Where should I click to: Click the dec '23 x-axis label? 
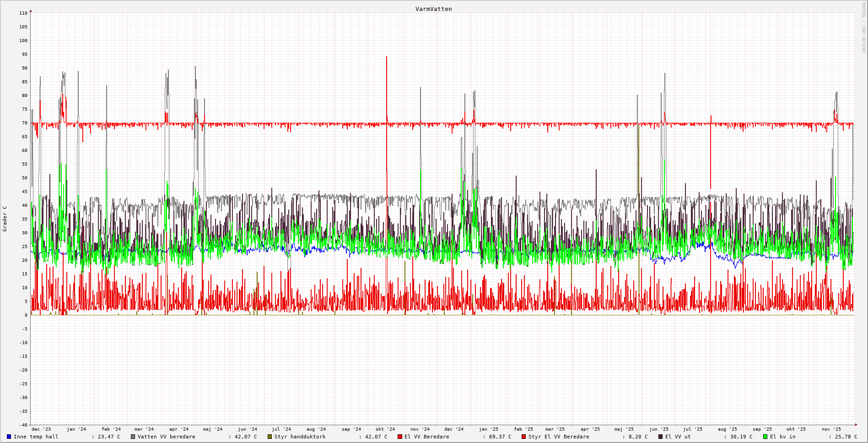tap(41, 429)
